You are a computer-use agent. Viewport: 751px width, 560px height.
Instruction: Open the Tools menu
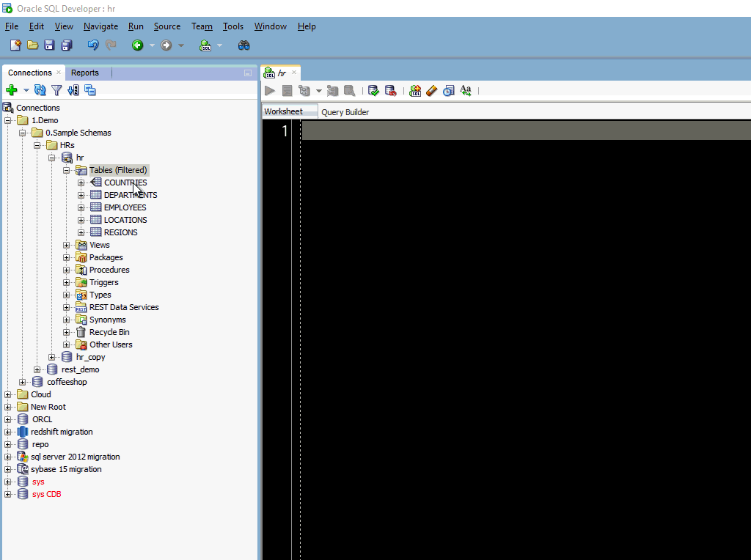(x=233, y=26)
